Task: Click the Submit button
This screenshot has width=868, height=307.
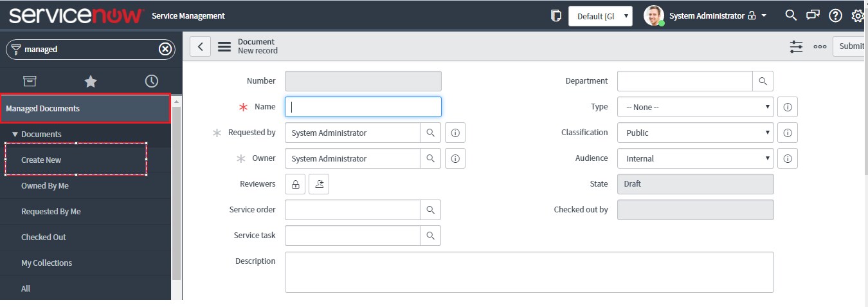Action: [x=851, y=46]
